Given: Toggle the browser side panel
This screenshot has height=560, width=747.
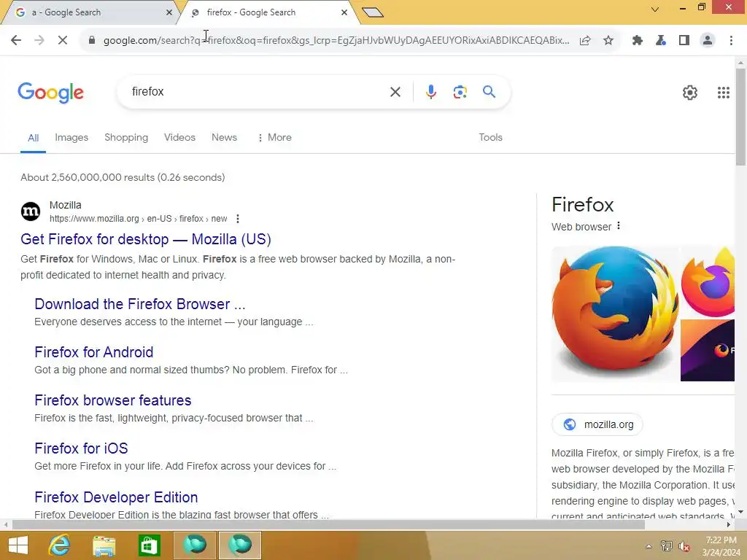Looking at the screenshot, I should (x=684, y=41).
